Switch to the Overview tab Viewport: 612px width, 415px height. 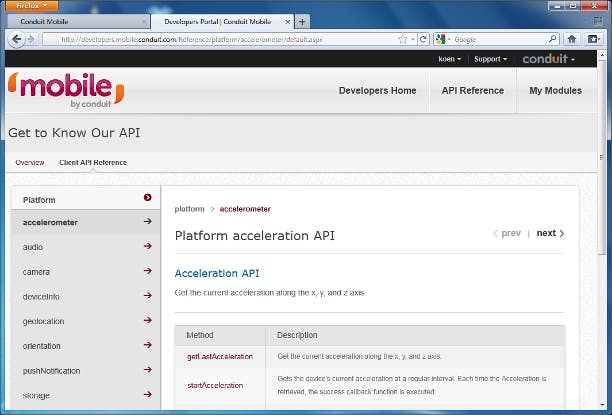point(30,162)
